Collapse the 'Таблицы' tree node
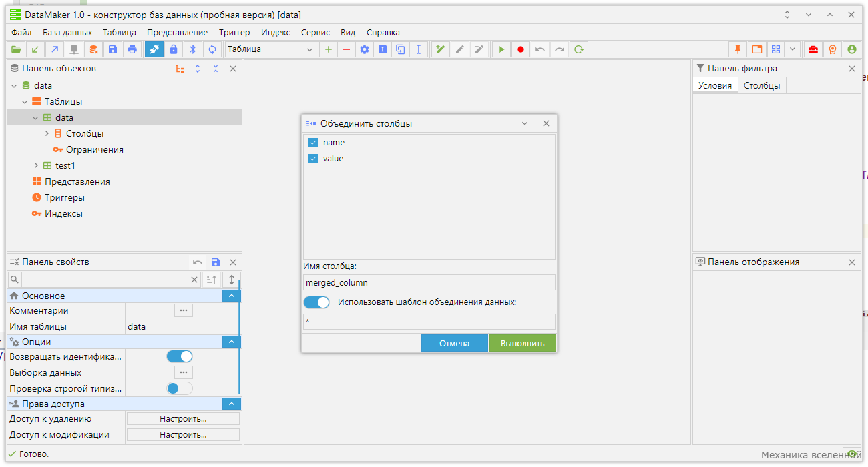 click(x=25, y=102)
